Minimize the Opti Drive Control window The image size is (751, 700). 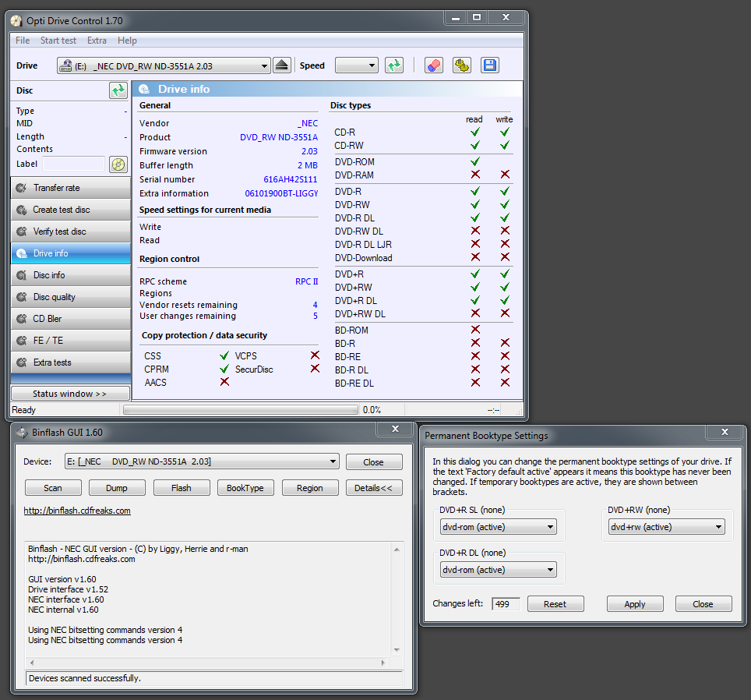click(456, 18)
